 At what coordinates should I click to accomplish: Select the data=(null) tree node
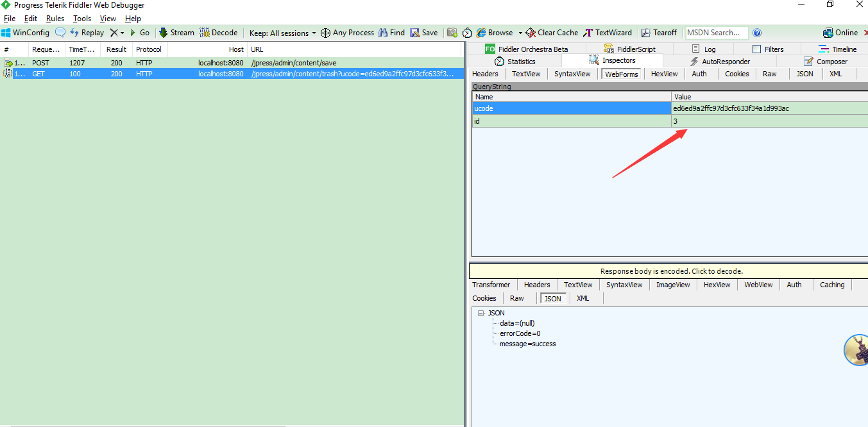(517, 324)
